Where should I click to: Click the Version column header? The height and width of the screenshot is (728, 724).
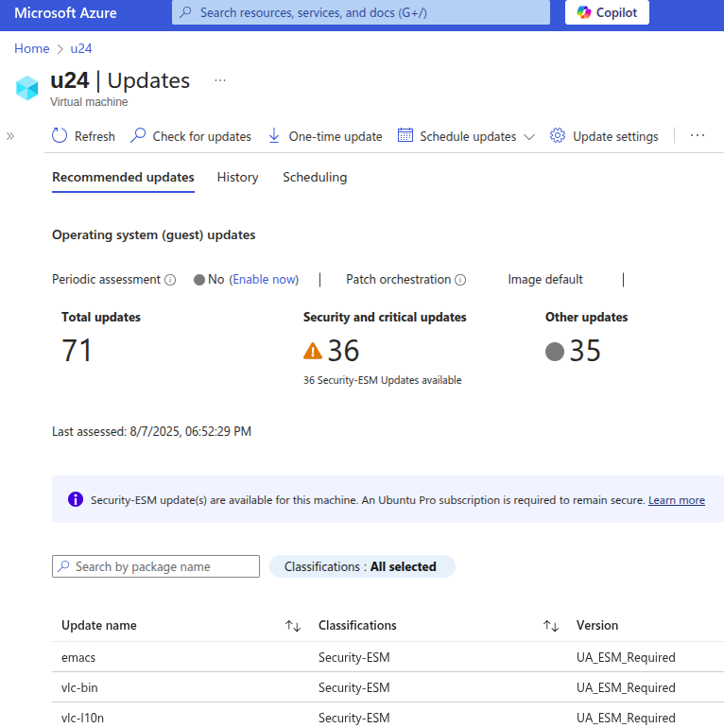596,625
